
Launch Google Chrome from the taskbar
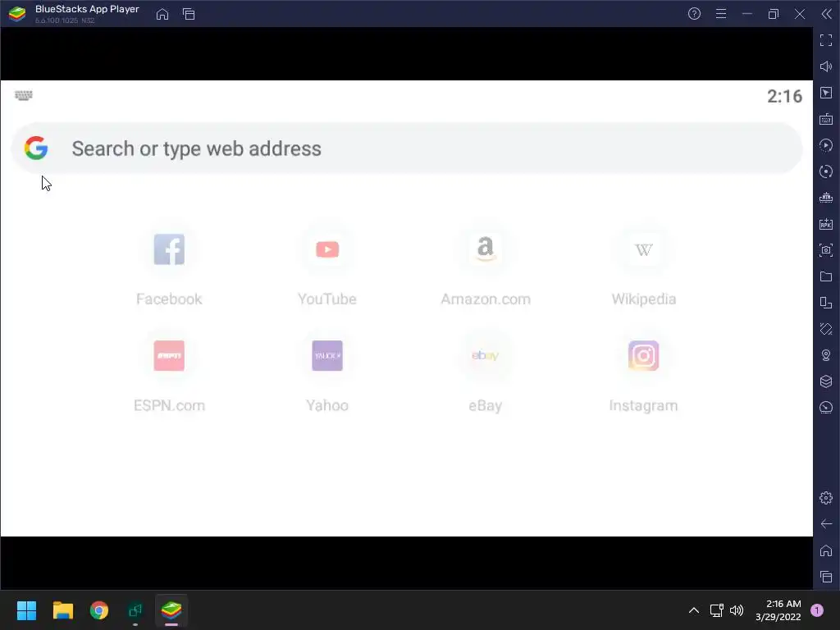tap(99, 610)
